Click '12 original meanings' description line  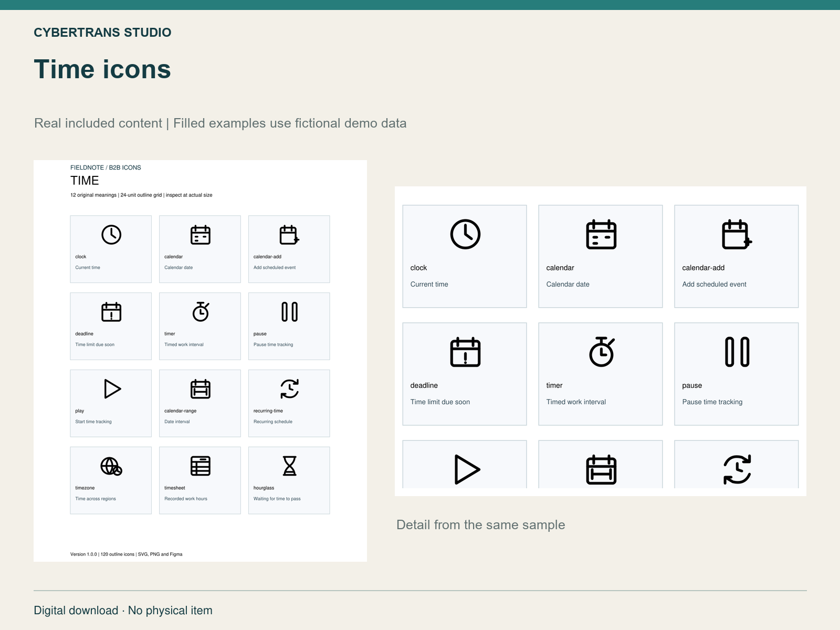click(x=141, y=195)
